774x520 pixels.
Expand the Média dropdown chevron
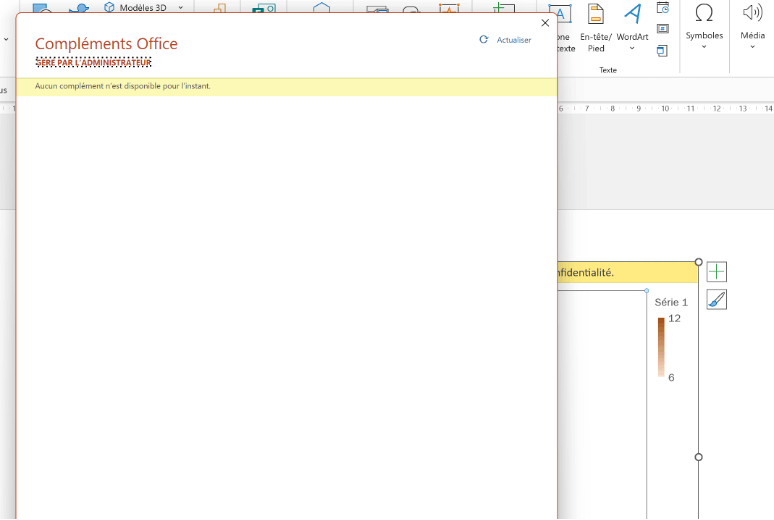coord(752,47)
